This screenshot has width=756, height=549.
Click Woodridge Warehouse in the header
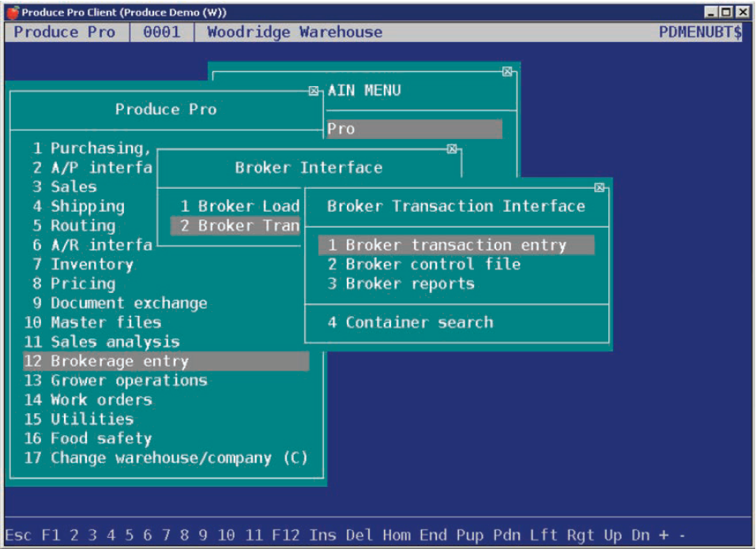(x=295, y=32)
